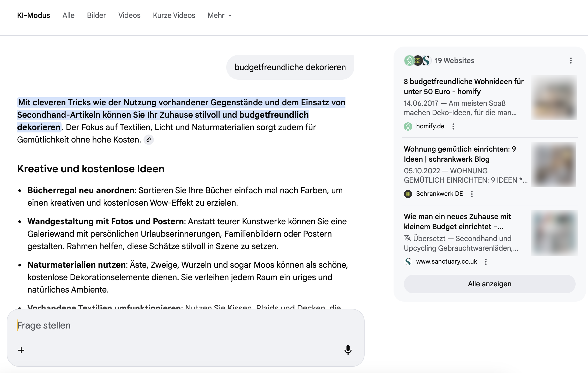
Task: Click the Alle anzeigen button
Action: pyautogui.click(x=489, y=284)
